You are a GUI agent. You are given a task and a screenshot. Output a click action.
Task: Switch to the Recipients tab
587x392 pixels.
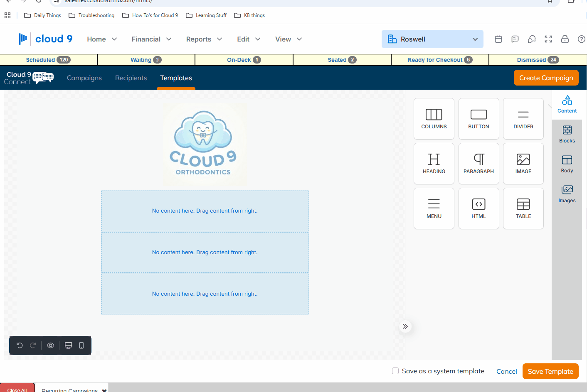click(x=131, y=78)
